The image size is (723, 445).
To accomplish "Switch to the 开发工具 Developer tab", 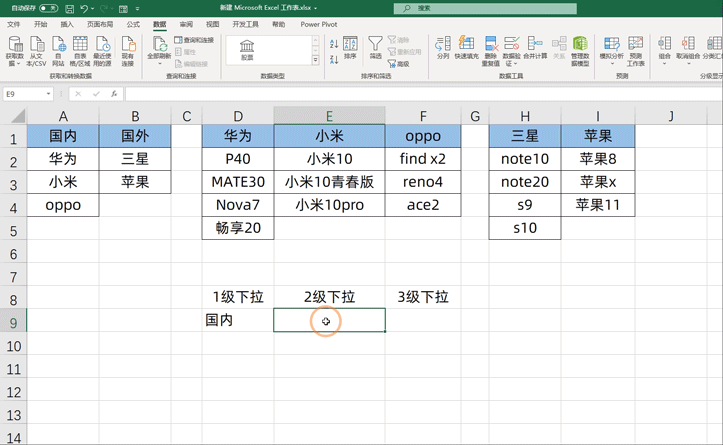I will [x=245, y=24].
